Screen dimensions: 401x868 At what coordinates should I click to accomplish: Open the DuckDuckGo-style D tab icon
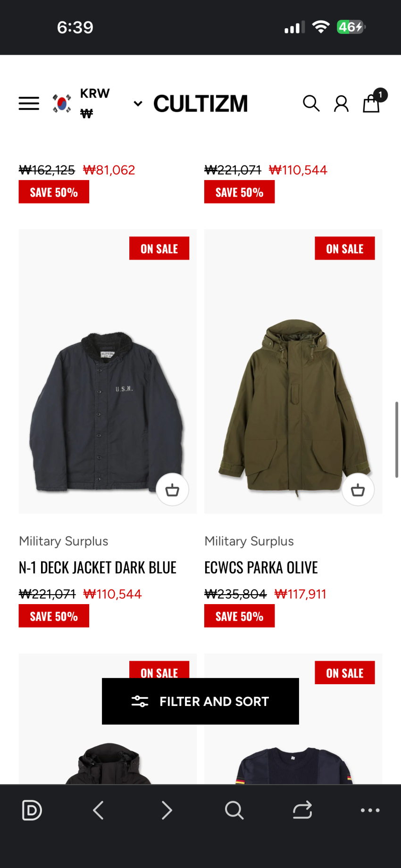pyautogui.click(x=32, y=811)
